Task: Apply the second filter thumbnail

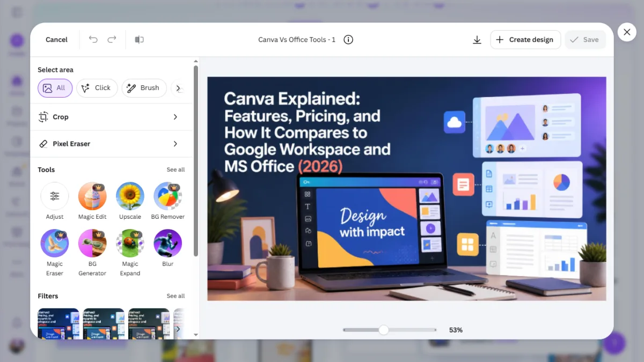Action: [104, 323]
